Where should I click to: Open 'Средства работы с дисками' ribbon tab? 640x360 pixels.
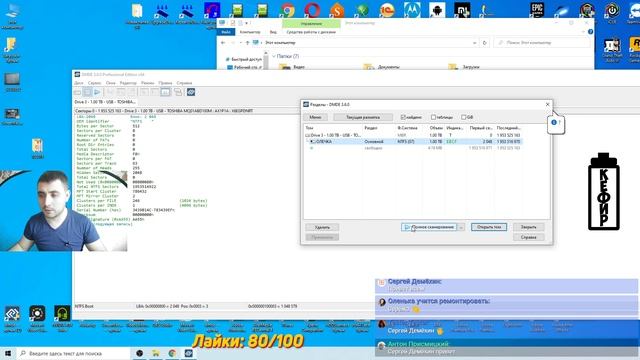(x=311, y=32)
